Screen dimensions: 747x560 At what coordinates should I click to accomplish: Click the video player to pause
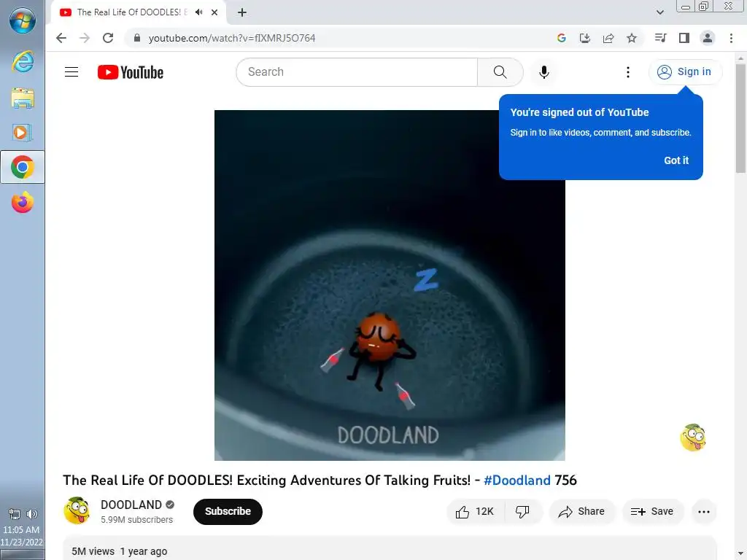point(390,285)
